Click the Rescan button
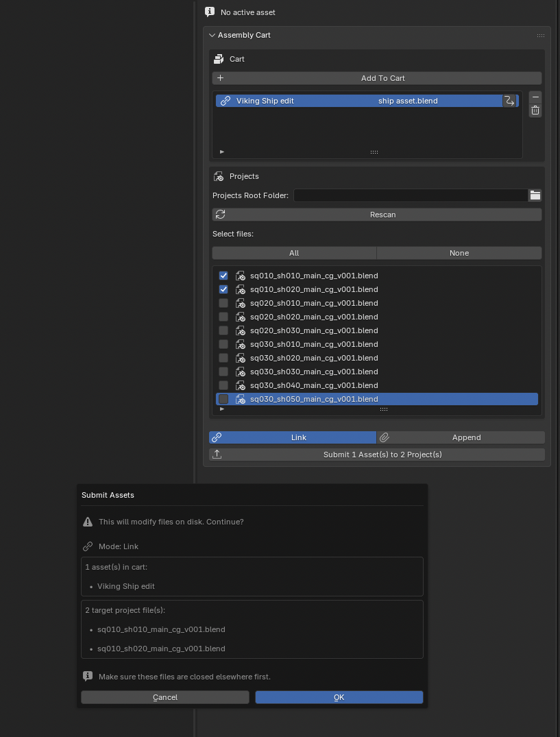Screen dimensions: 560x737 pyautogui.click(x=377, y=215)
